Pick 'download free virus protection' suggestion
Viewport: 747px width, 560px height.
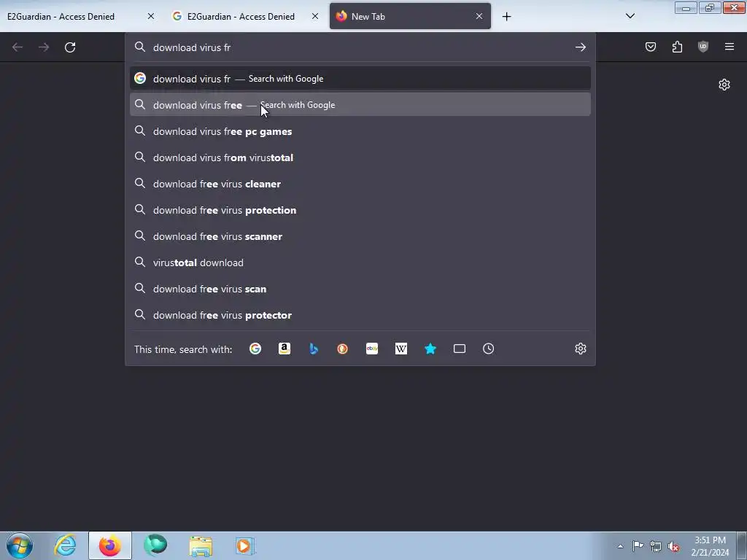tap(360, 210)
